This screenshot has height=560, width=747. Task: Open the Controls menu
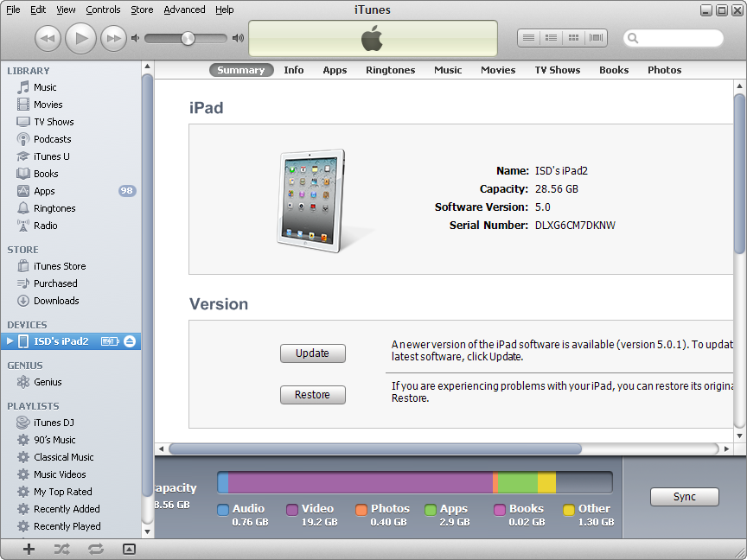[x=103, y=10]
